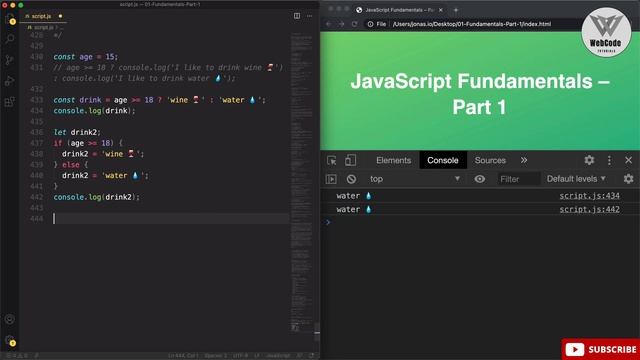Click the browser address bar URL
The image size is (640, 360).
pyautogui.click(x=471, y=24)
